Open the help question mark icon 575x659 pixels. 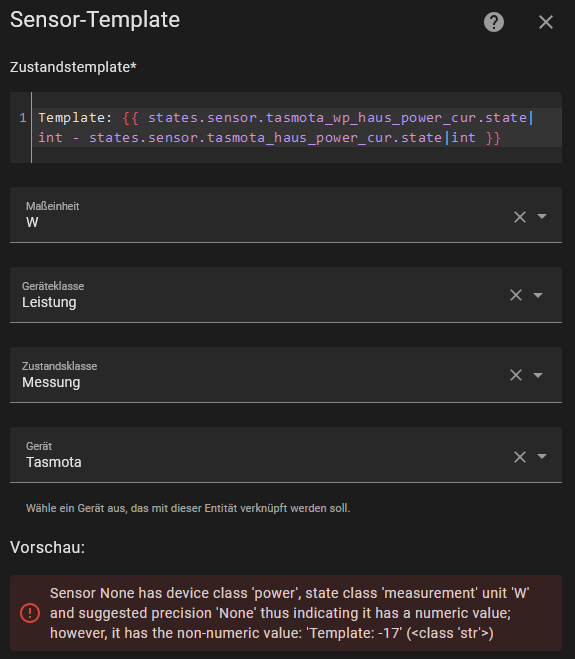coord(494,22)
